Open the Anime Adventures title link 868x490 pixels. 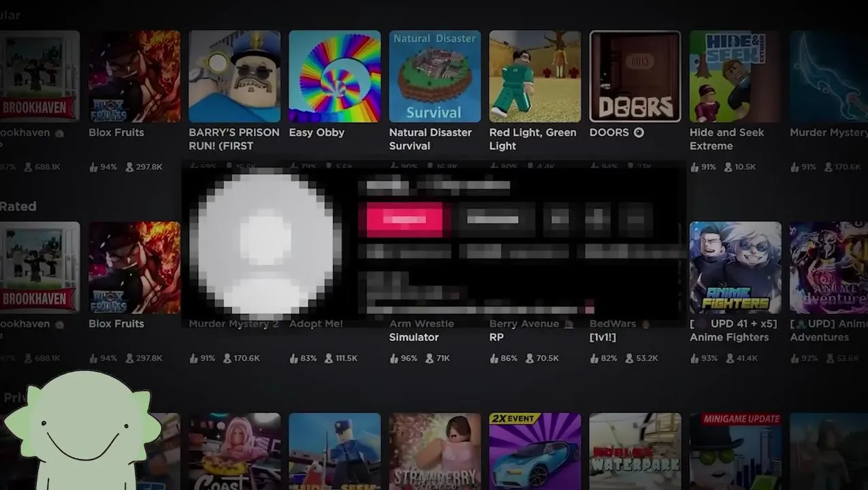pos(829,331)
